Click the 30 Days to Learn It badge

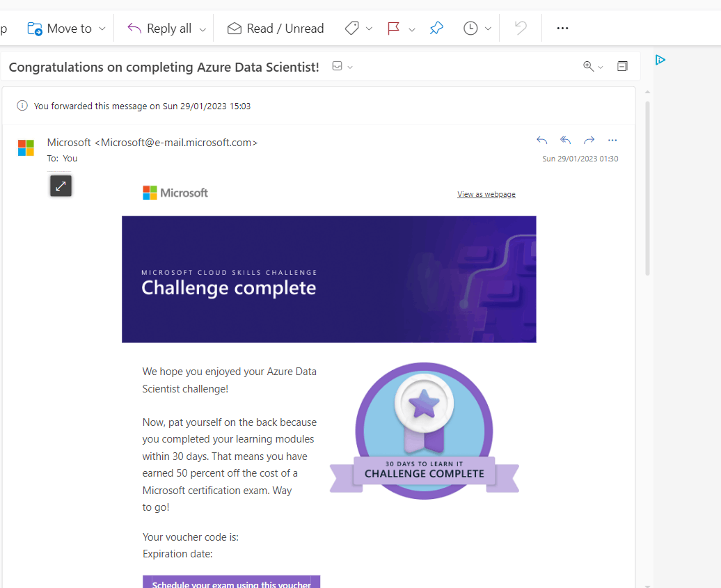click(x=424, y=431)
